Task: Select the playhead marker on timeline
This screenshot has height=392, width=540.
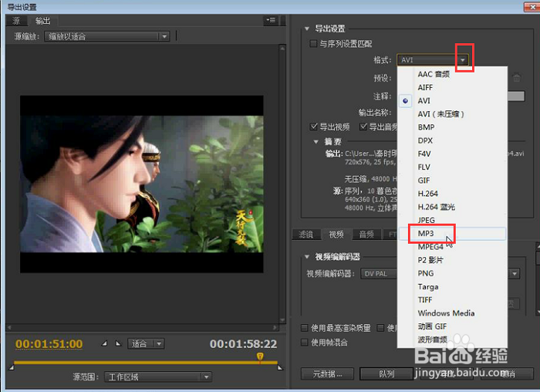Action: tap(261, 357)
